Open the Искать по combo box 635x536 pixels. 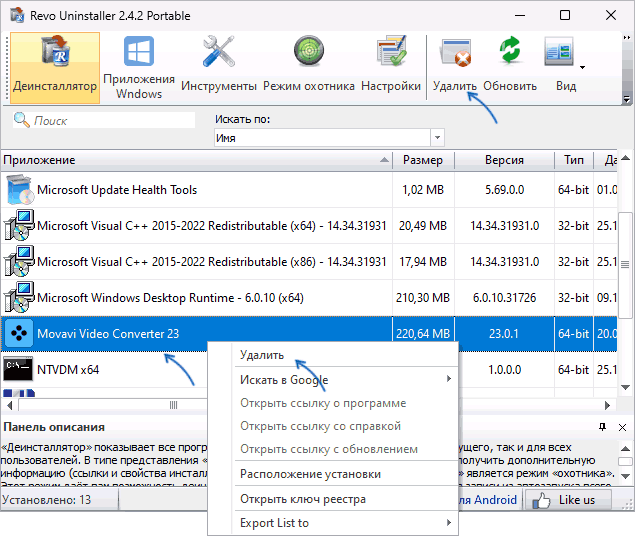[329, 138]
